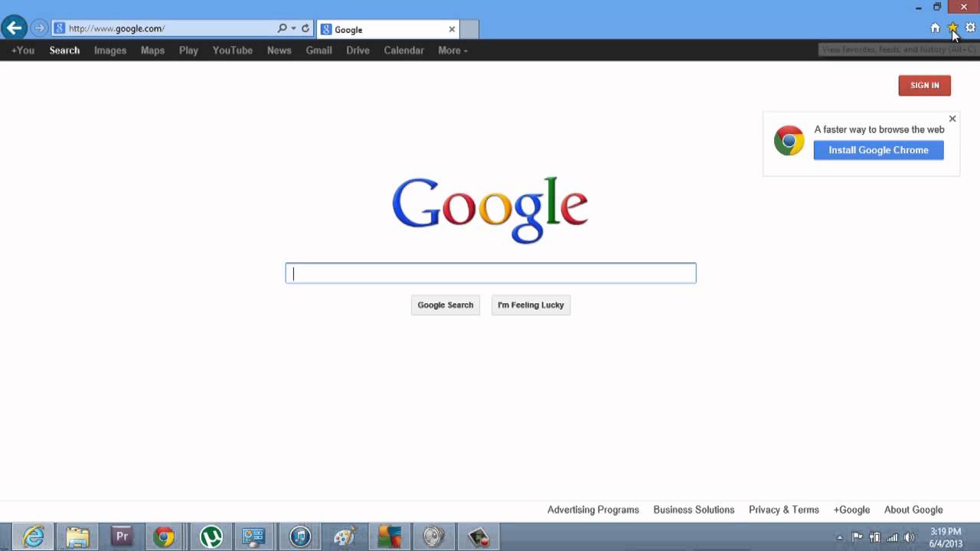Image resolution: width=980 pixels, height=551 pixels.
Task: Click the Google logo
Action: click(x=490, y=210)
